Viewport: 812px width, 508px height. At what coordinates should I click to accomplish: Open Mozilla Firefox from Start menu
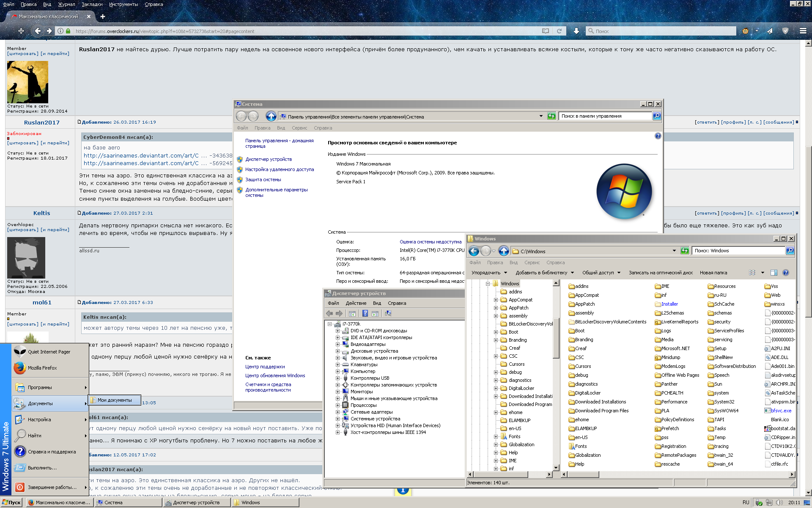(42, 368)
